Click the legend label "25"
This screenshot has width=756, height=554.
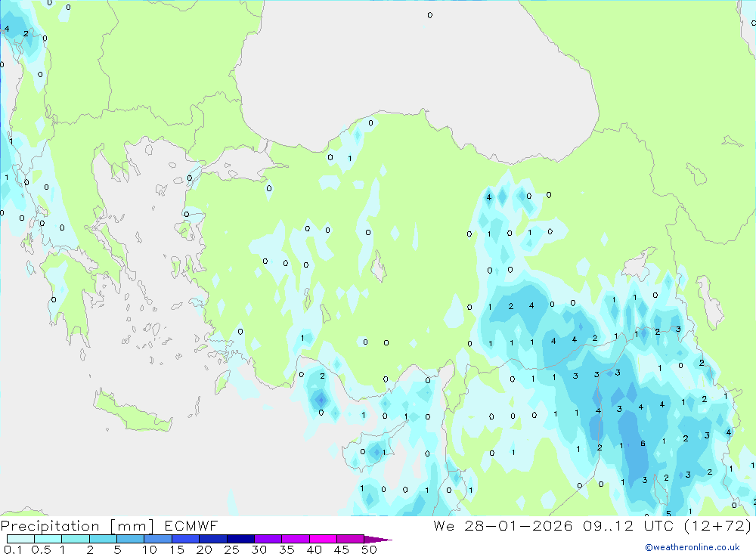tap(232, 549)
